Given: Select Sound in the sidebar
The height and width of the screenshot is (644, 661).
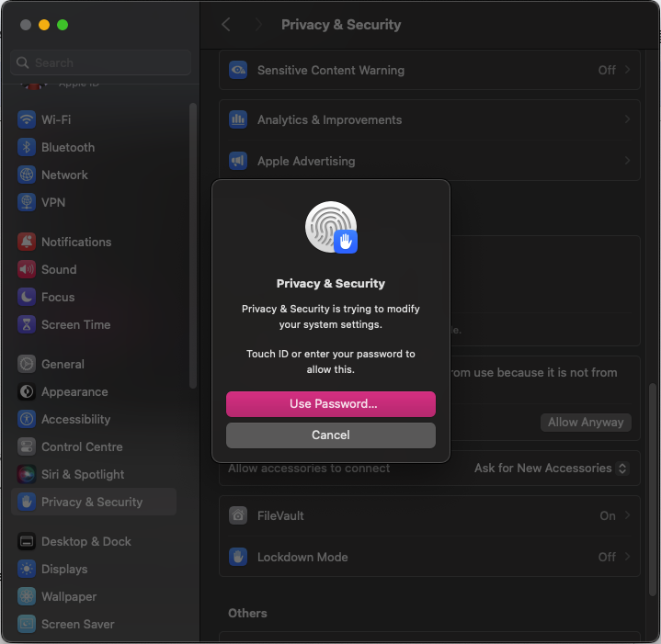Looking at the screenshot, I should pos(94,269).
